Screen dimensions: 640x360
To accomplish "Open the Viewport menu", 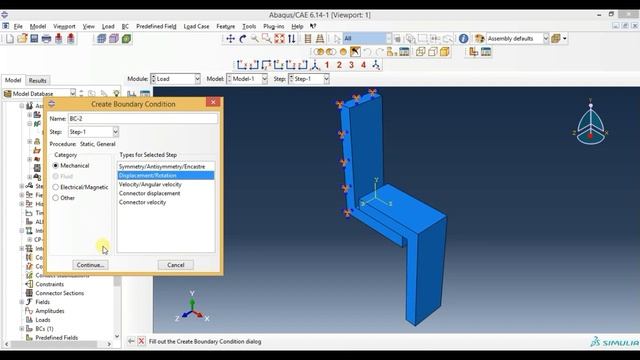I will (x=64, y=26).
